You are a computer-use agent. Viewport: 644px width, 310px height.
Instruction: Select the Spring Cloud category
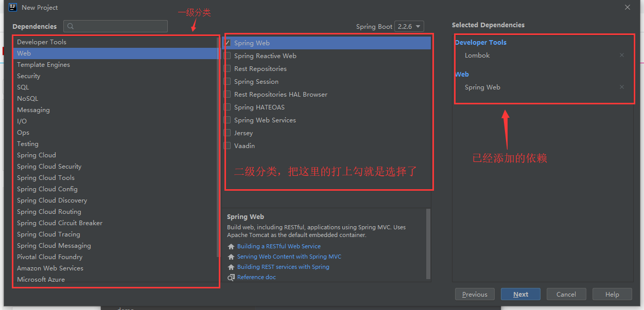coord(115,155)
